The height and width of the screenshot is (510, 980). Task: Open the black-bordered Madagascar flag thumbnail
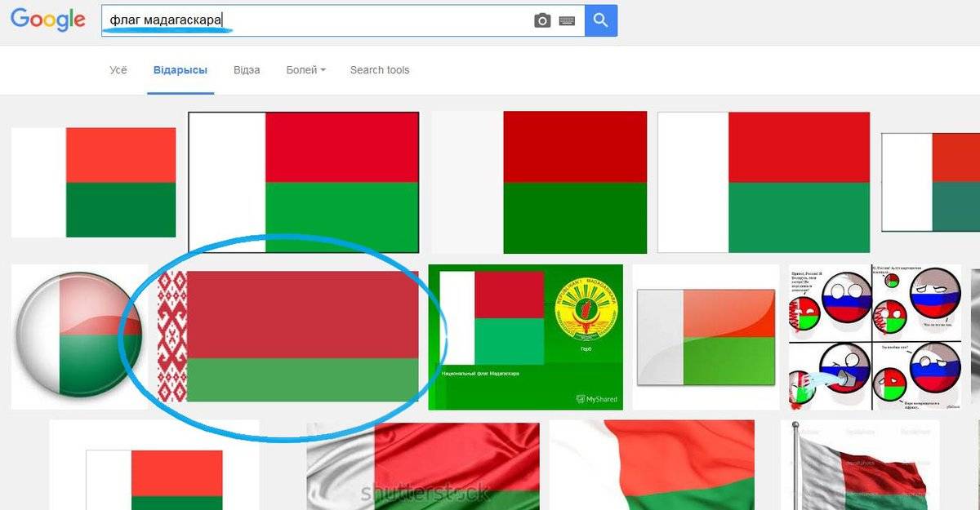pyautogui.click(x=304, y=182)
